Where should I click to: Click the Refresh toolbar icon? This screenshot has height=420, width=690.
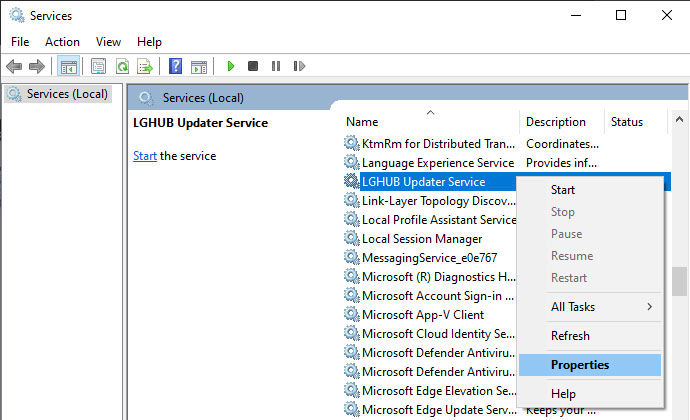122,66
